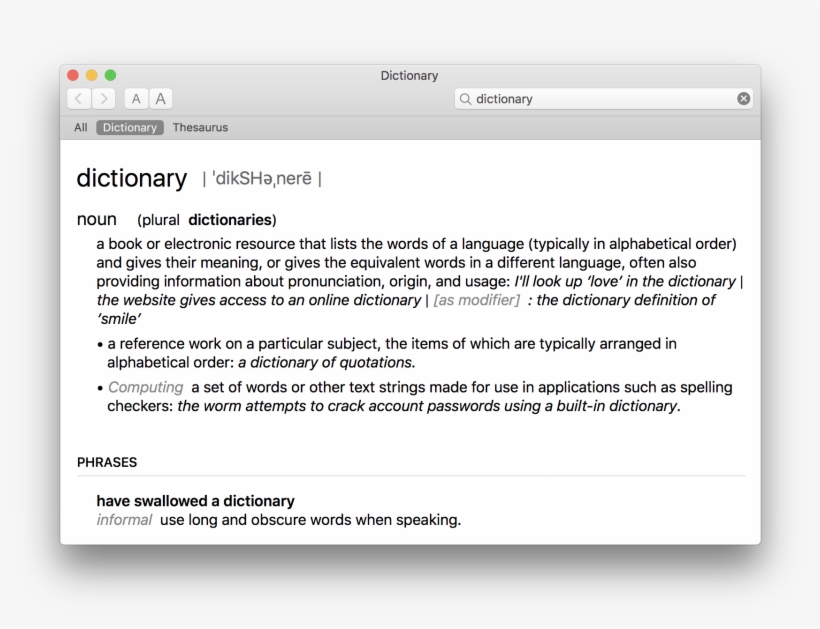Image resolution: width=820 pixels, height=629 pixels.
Task: Minimize the Dictionary window
Action: coord(92,76)
